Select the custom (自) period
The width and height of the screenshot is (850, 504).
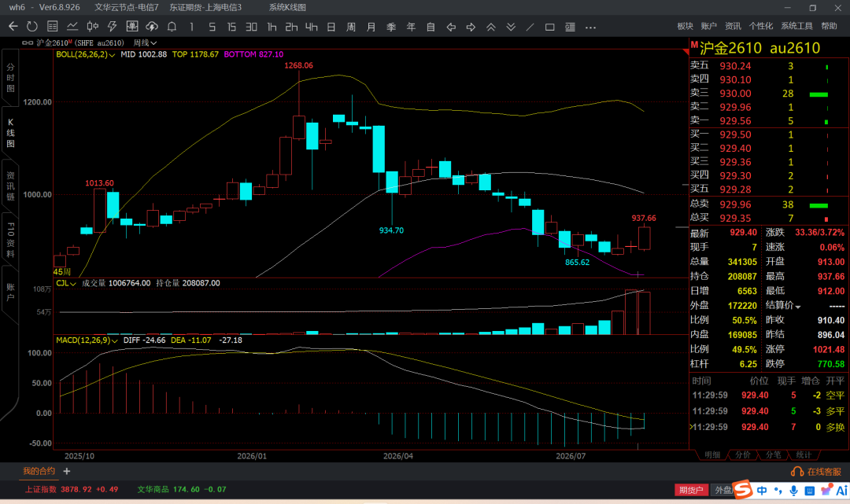click(431, 27)
